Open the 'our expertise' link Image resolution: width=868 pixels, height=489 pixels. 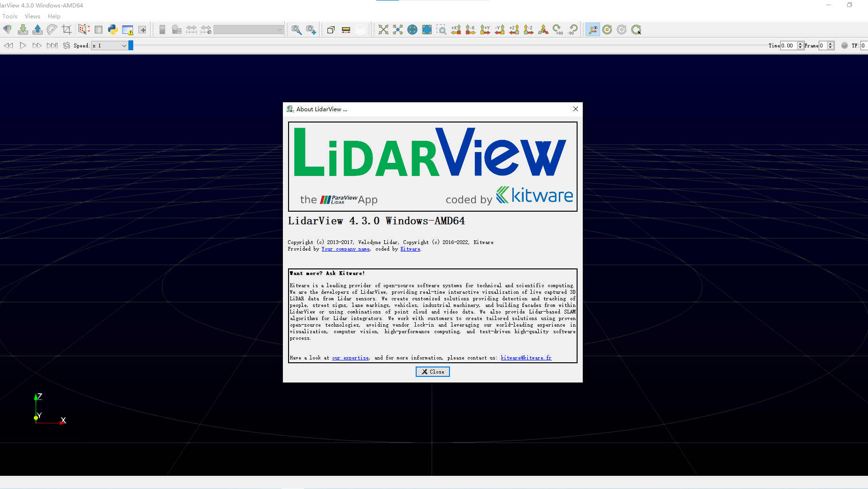(350, 358)
